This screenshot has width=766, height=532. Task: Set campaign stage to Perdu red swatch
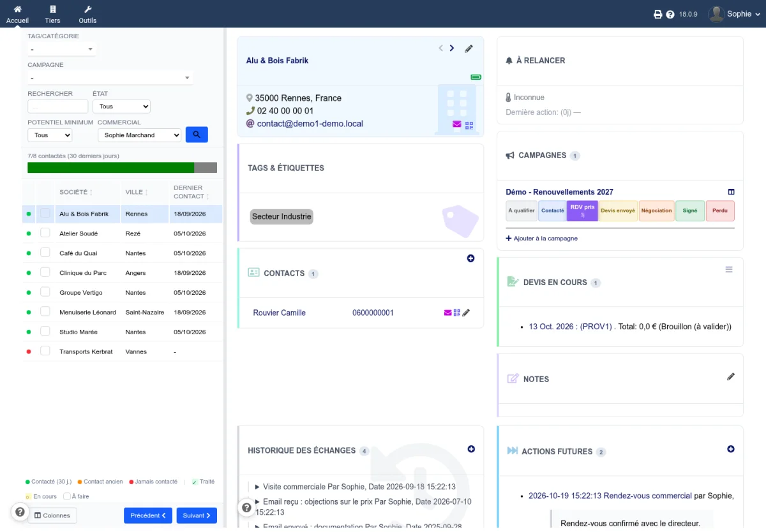(x=720, y=211)
